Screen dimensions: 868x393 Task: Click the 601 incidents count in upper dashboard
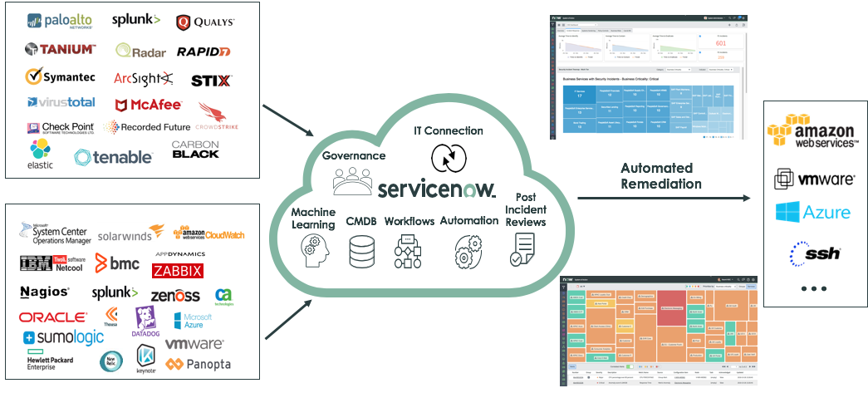click(721, 43)
